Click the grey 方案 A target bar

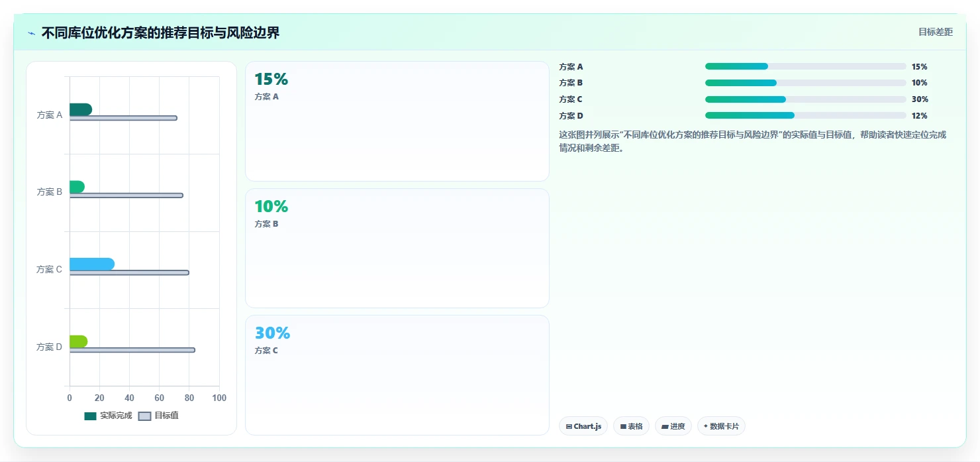(x=123, y=118)
